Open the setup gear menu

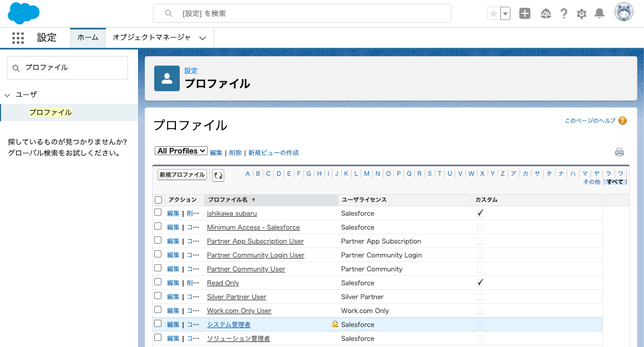coord(582,14)
